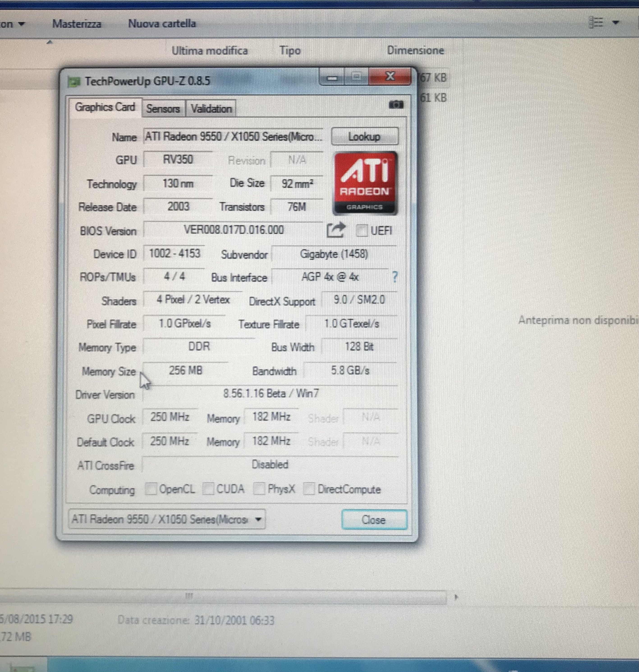Open the graphics card selector dropdown
The image size is (639, 672).
point(167,519)
